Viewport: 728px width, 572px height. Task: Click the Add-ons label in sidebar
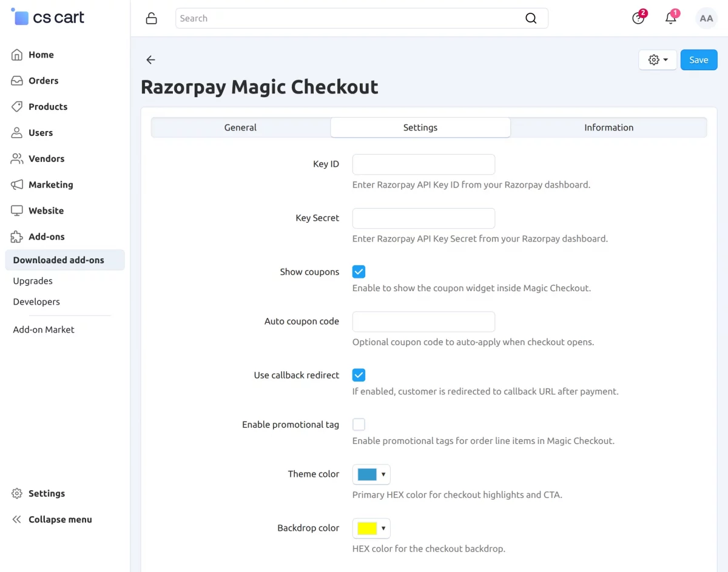pyautogui.click(x=47, y=237)
